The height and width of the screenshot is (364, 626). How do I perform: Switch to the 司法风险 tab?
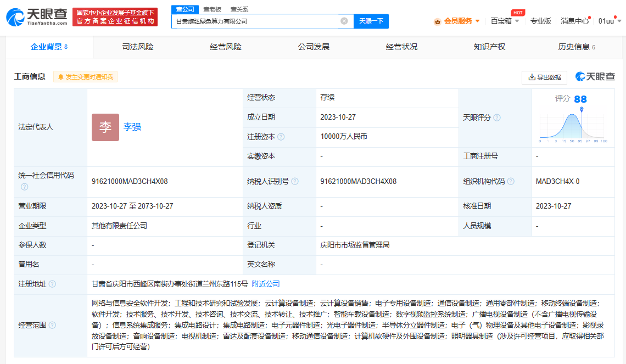[x=138, y=47]
